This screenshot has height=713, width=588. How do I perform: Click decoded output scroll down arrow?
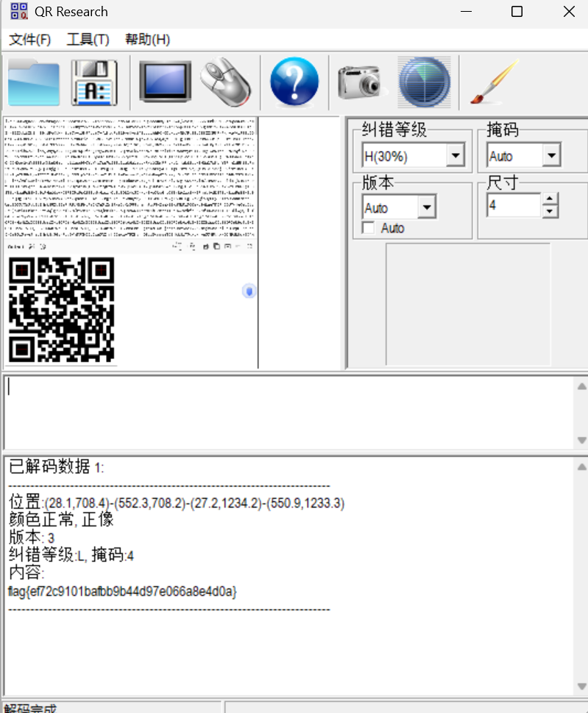point(581,687)
